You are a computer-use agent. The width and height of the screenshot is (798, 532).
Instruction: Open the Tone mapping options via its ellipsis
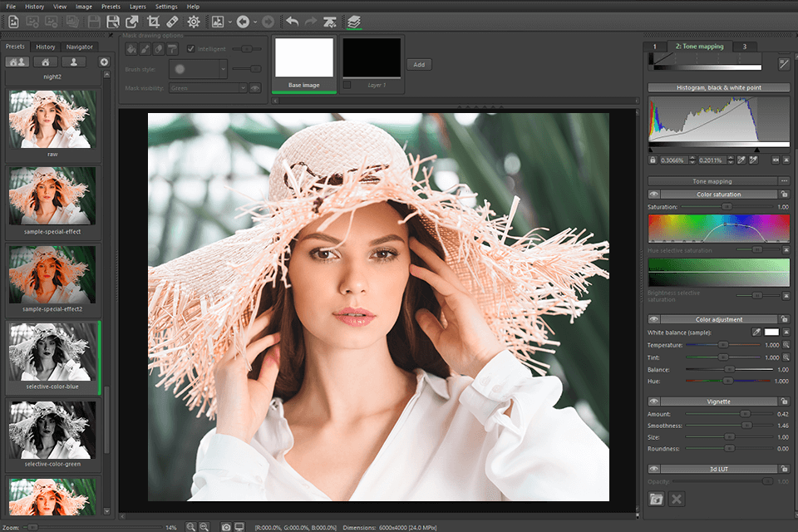pyautogui.click(x=783, y=180)
